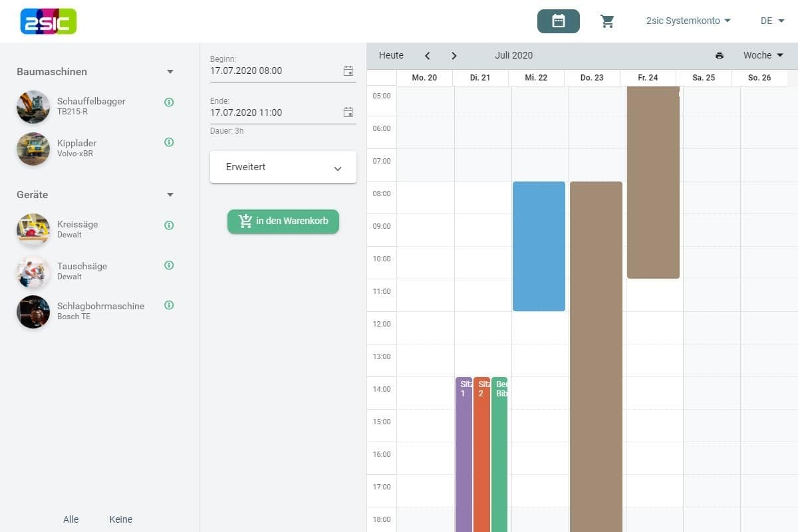Open the 2sic Systemkonto account menu
798x532 pixels.
tap(688, 21)
